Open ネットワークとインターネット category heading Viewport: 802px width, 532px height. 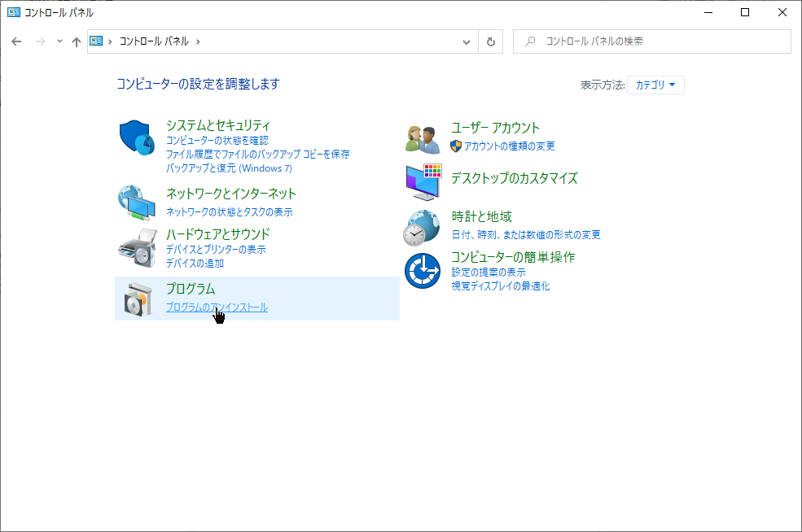tap(231, 194)
